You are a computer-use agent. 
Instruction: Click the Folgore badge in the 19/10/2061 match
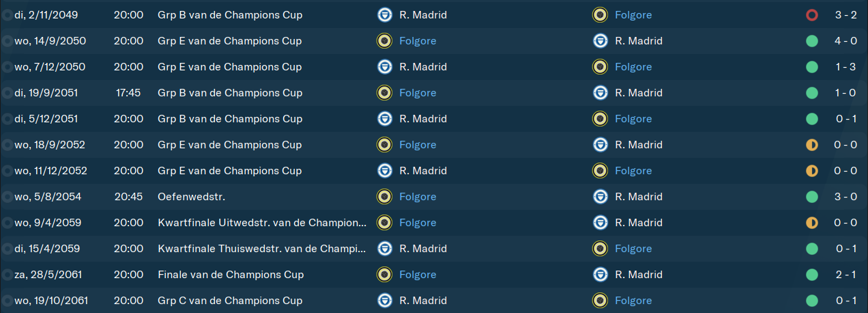pyautogui.click(x=600, y=301)
